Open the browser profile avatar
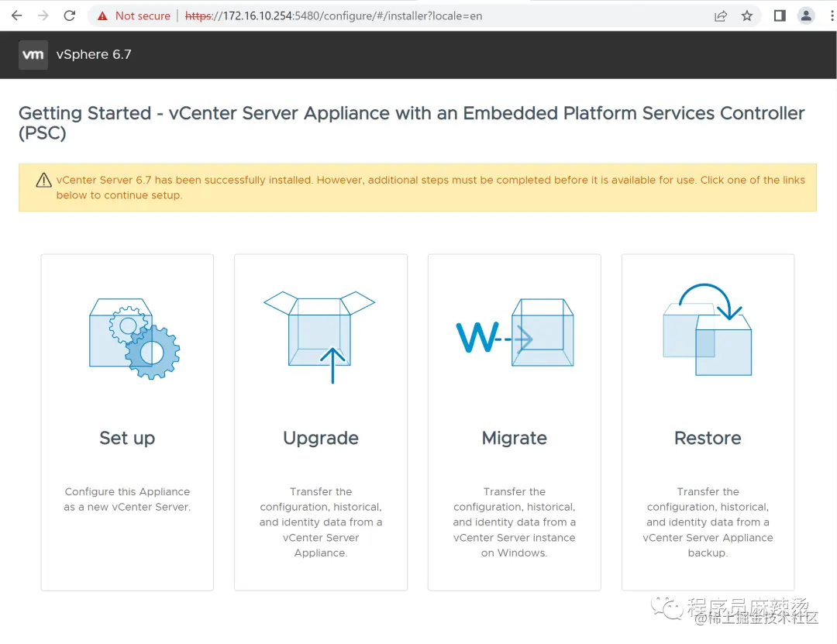This screenshot has width=837, height=644. [x=806, y=16]
